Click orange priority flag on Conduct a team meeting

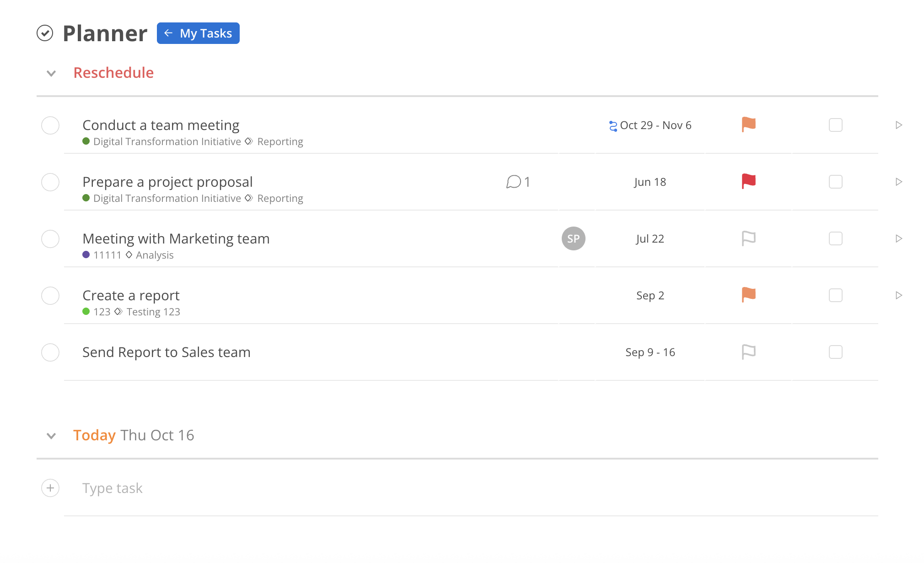click(748, 125)
